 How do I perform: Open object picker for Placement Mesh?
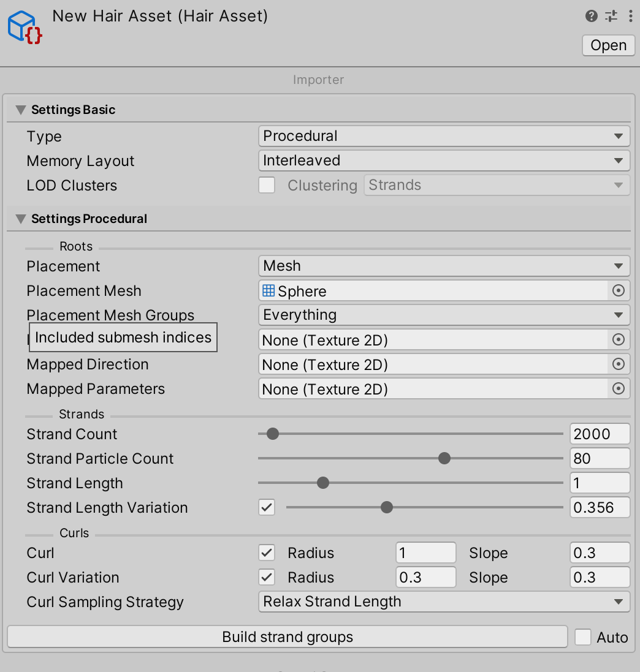[619, 290]
